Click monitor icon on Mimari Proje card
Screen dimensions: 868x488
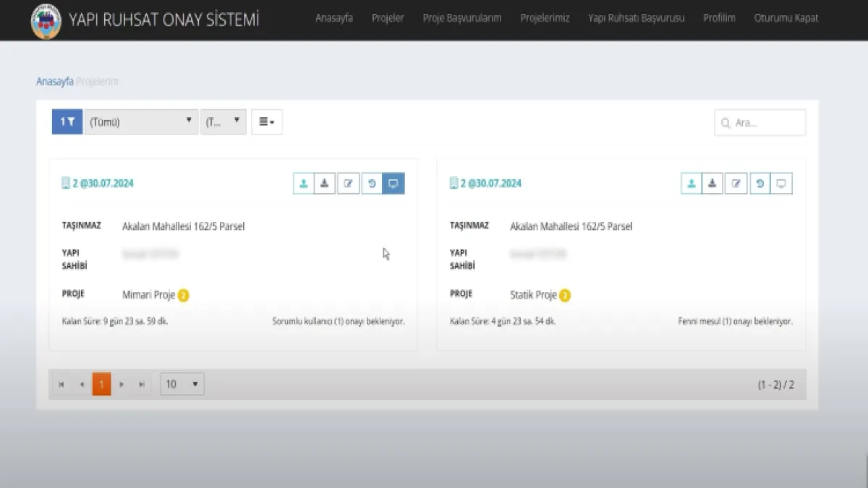(x=393, y=184)
